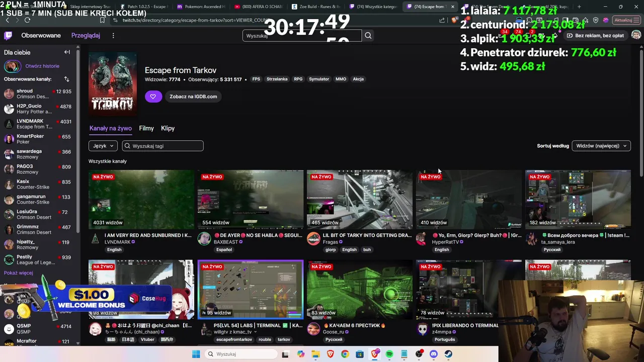
Task: Click the Español tag under BAXBEAST
Action: tap(224, 250)
